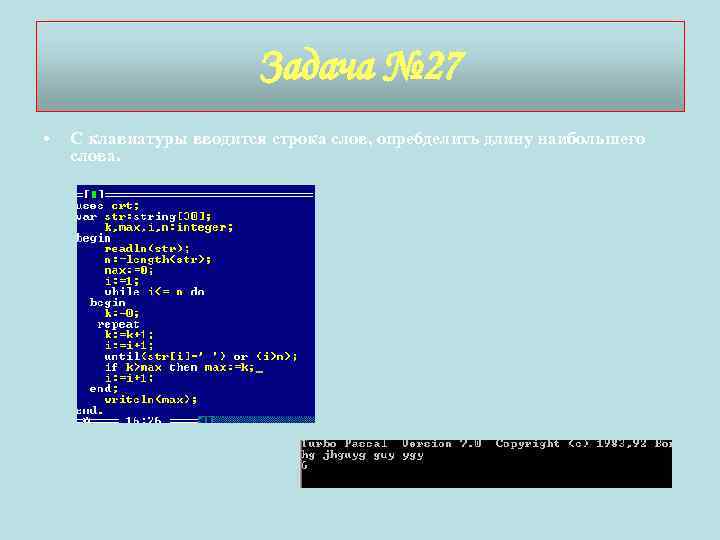Click the "repeat" keyword line
The image size is (720, 540).
[118, 324]
